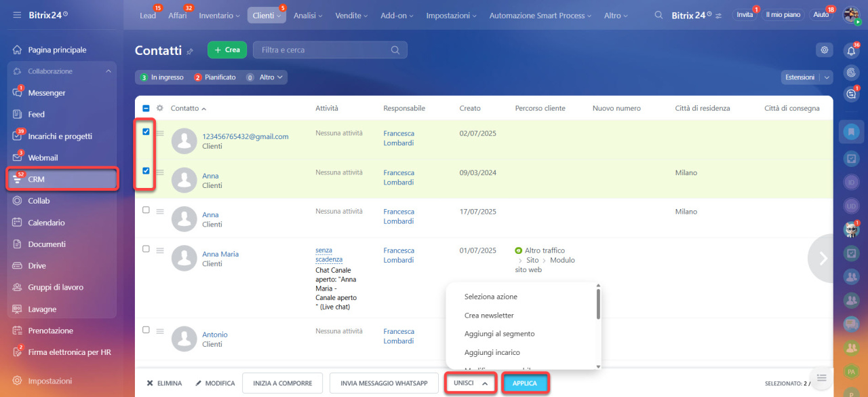Open Webmail icon in sidebar
This screenshot has width=868, height=397.
click(18, 157)
